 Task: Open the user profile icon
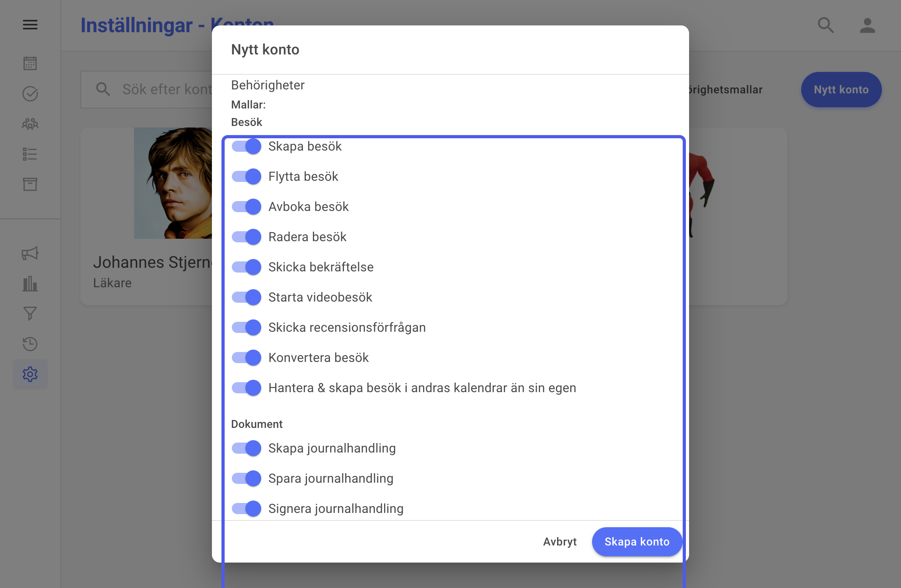(x=868, y=25)
